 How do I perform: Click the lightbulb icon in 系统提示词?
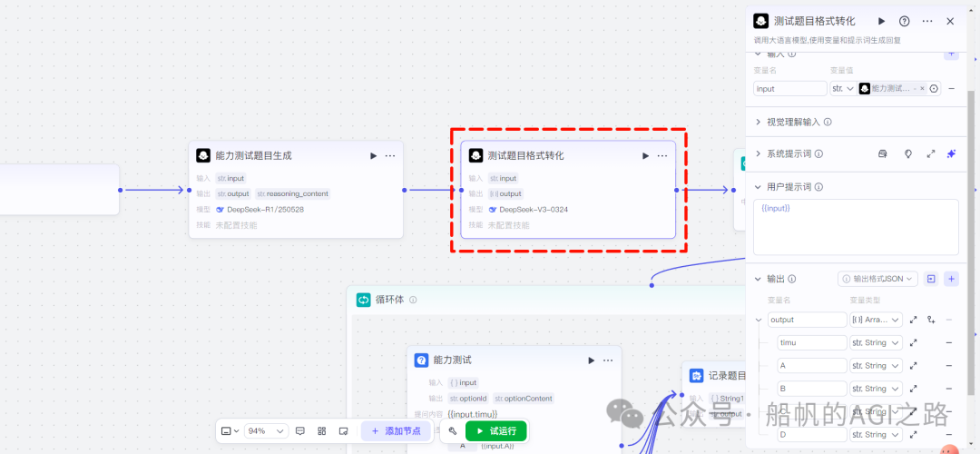(908, 153)
